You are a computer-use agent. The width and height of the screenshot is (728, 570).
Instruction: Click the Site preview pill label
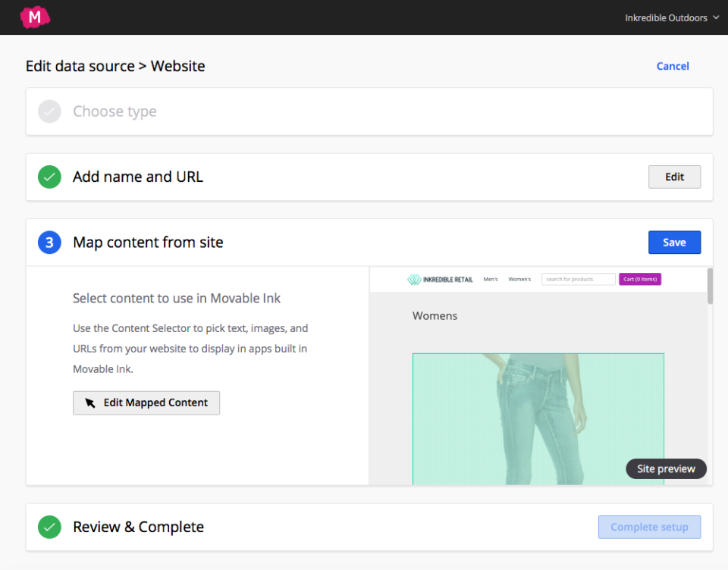(x=666, y=468)
